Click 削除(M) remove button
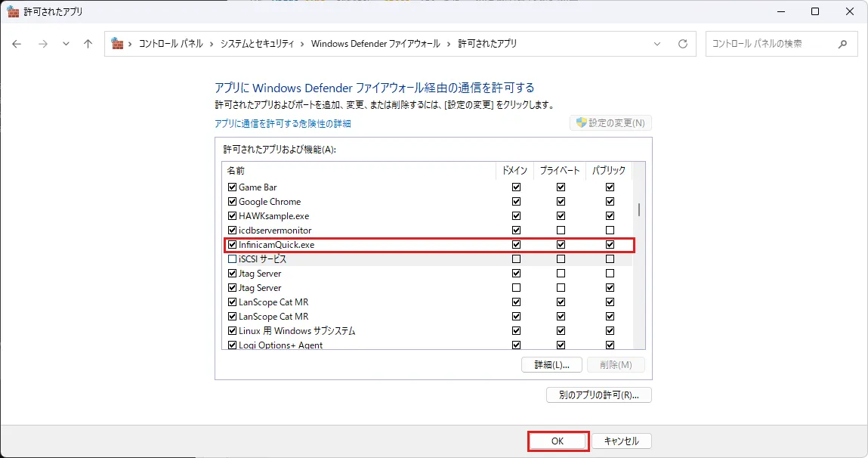The image size is (868, 458). (x=616, y=365)
